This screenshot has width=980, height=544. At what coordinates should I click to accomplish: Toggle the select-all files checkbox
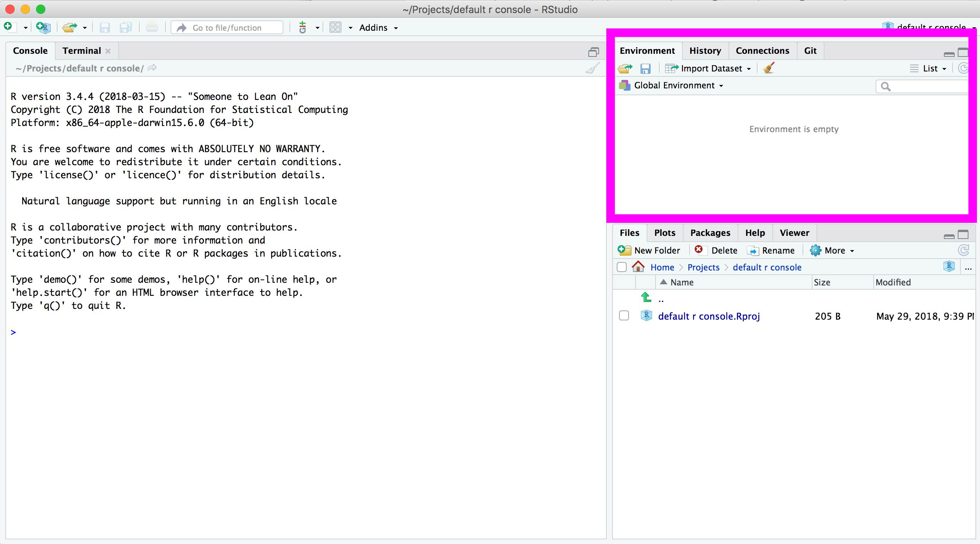(x=622, y=267)
